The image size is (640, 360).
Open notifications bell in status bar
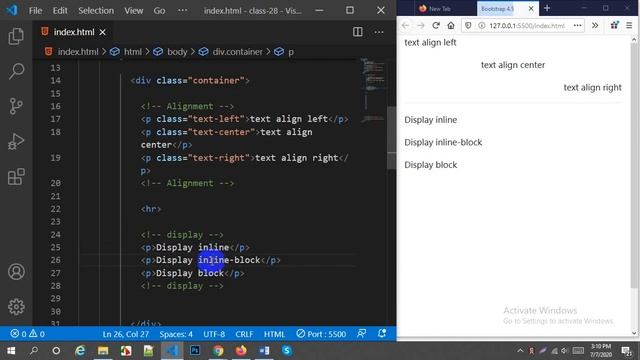(382, 334)
